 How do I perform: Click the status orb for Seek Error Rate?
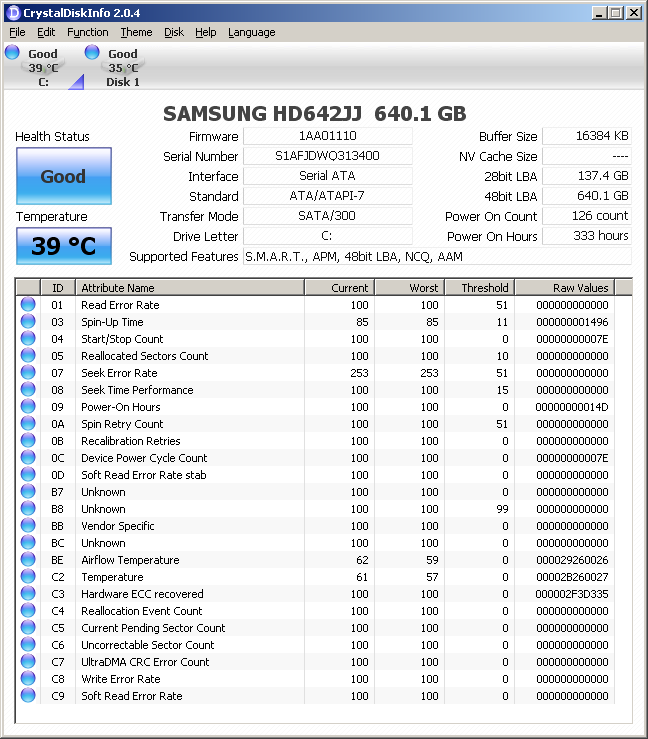coord(28,372)
